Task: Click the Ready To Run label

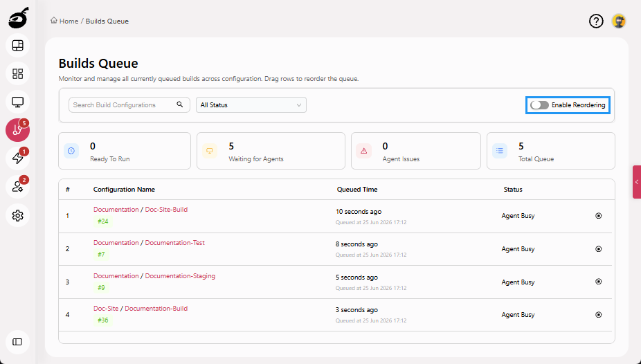Action: 109,159
